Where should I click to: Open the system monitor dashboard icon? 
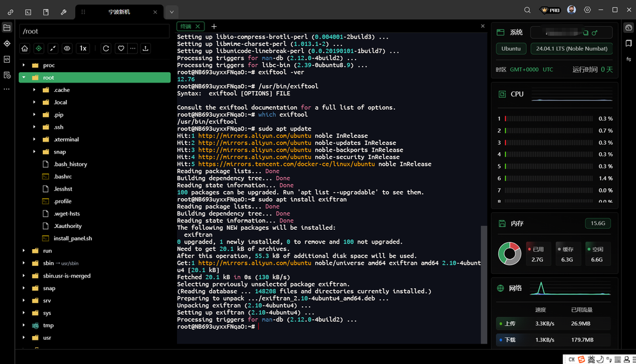(x=629, y=27)
